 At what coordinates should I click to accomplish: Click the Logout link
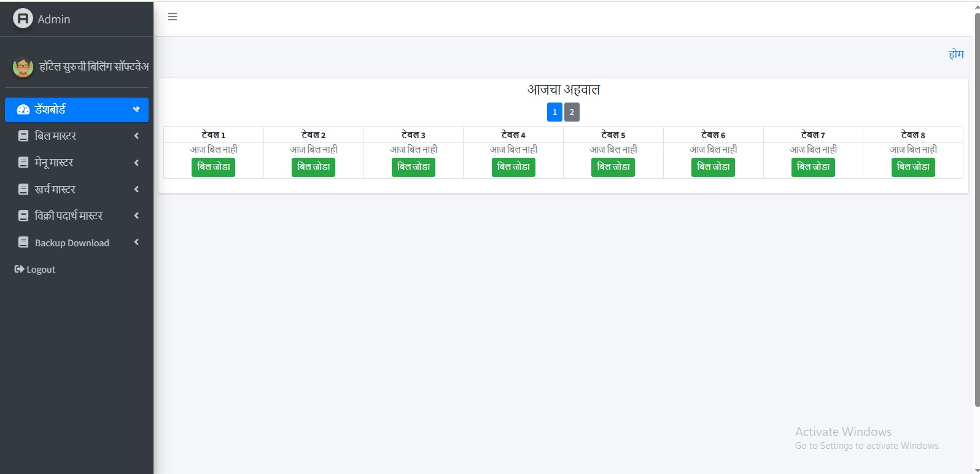tap(35, 270)
